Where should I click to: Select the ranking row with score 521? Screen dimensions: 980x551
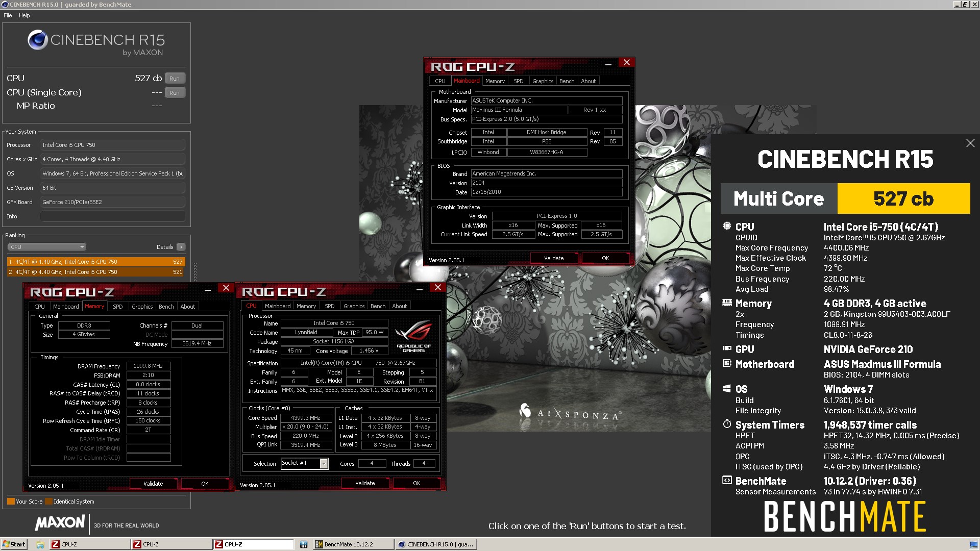click(96, 272)
